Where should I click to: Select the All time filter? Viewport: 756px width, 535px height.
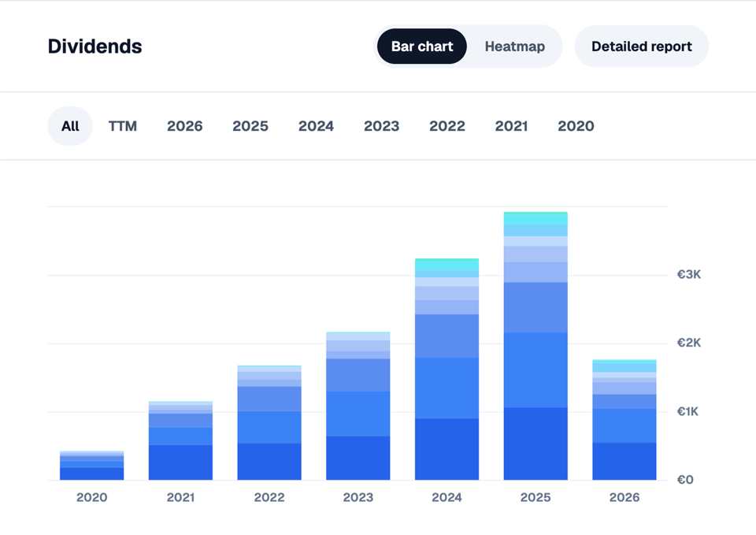(x=70, y=126)
